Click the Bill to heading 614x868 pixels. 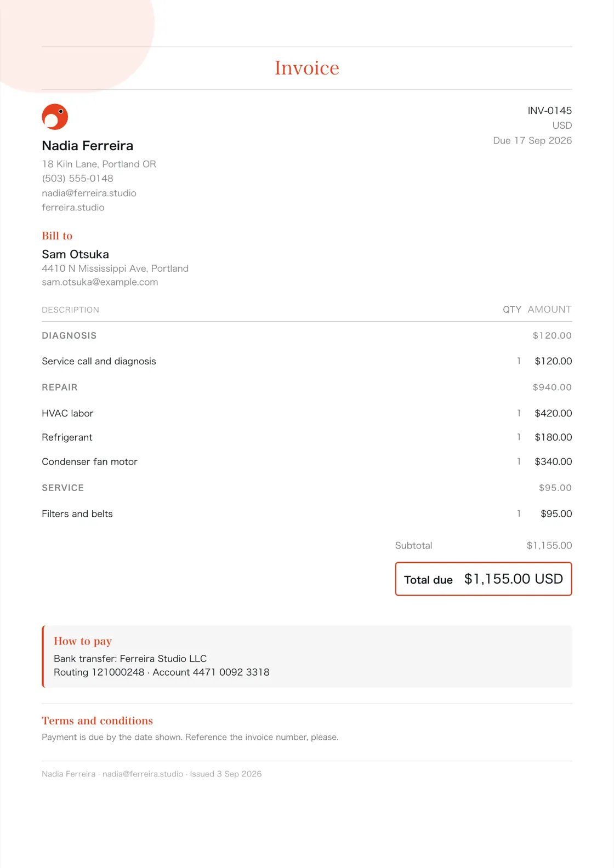click(57, 236)
